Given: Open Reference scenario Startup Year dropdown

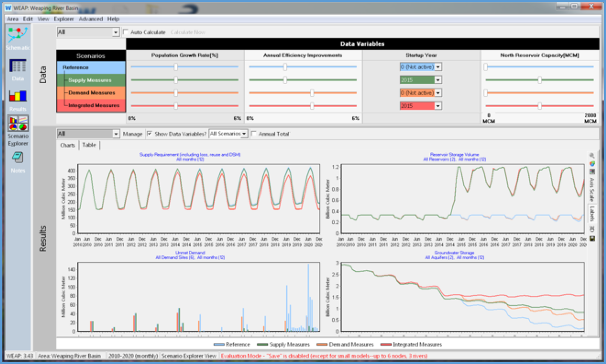Looking at the screenshot, I should tap(438, 67).
